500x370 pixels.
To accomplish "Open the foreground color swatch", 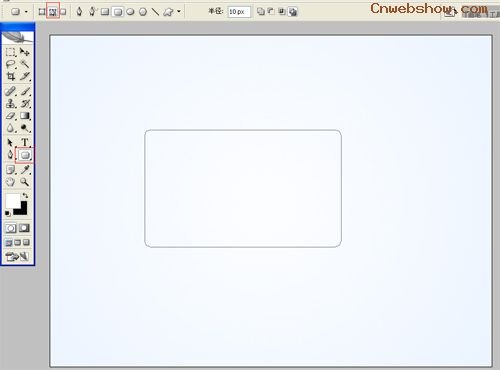I will [13, 200].
